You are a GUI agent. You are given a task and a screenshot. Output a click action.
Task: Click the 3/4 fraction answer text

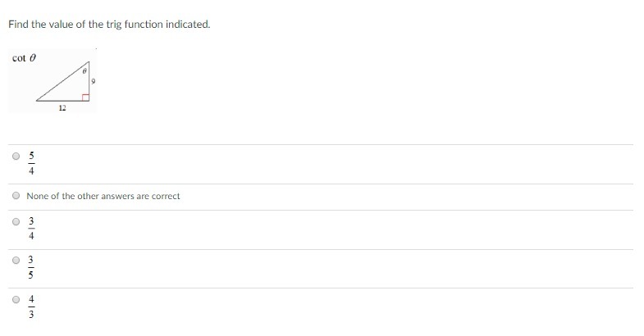coord(32,229)
